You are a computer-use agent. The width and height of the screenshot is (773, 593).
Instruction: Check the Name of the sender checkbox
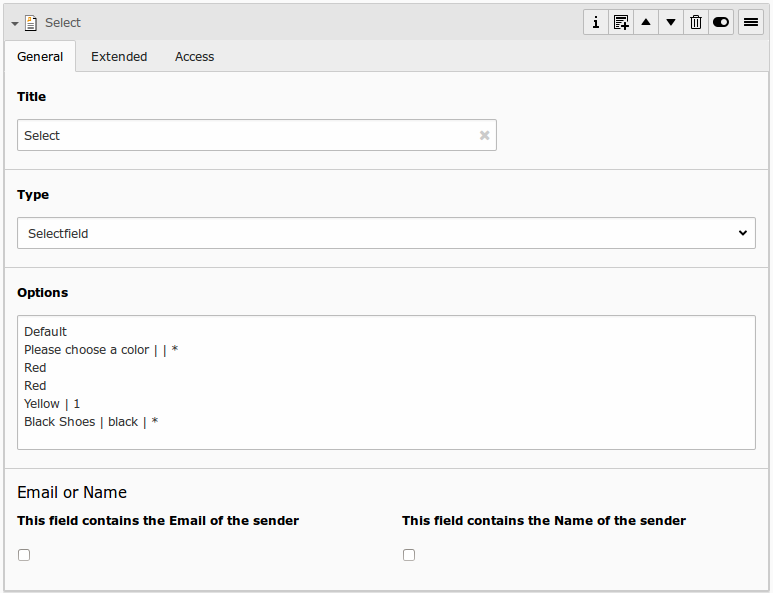409,555
